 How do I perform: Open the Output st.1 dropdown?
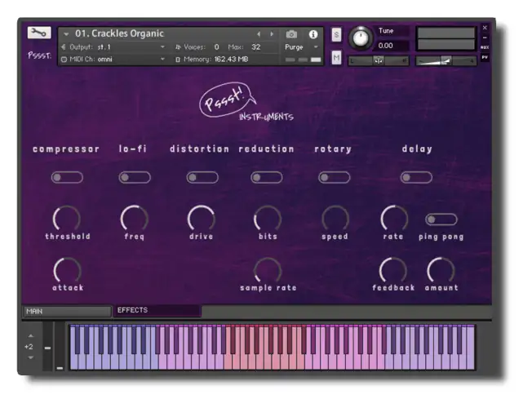tap(113, 47)
